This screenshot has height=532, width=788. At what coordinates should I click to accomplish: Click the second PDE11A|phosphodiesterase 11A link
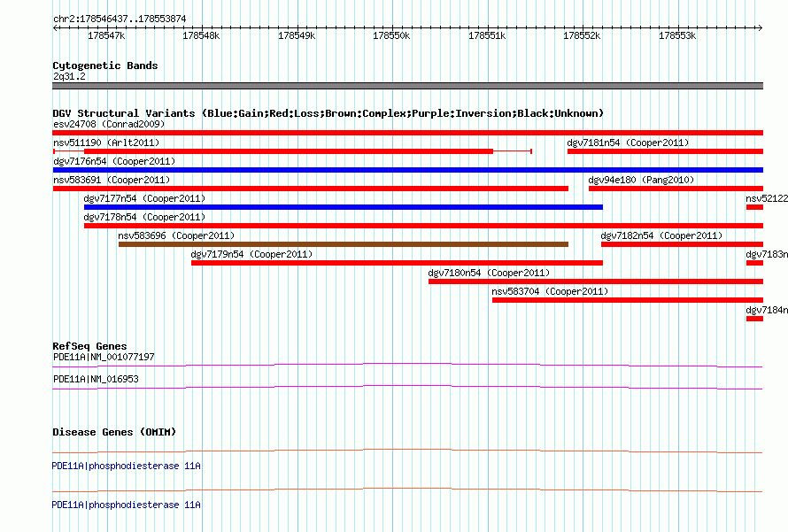click(x=126, y=505)
